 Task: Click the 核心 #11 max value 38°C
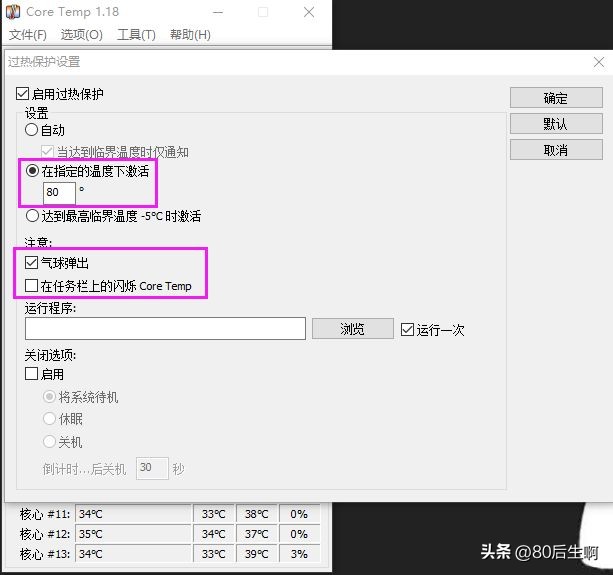(256, 514)
